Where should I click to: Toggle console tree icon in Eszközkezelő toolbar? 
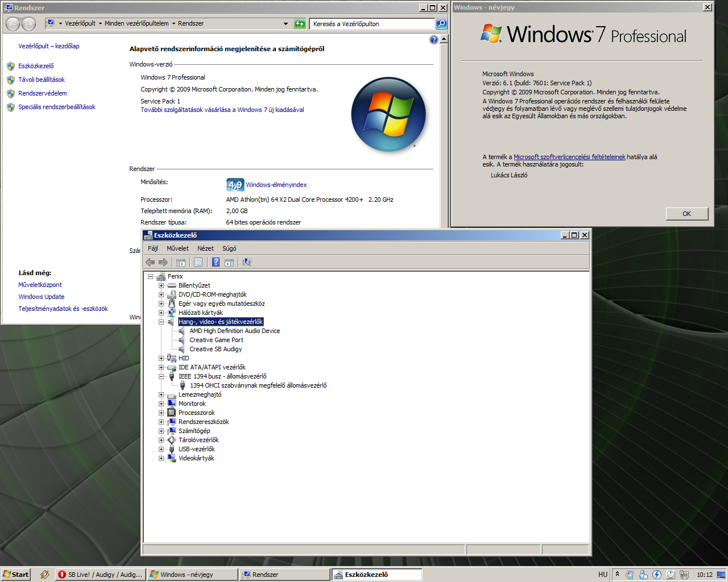(x=181, y=262)
